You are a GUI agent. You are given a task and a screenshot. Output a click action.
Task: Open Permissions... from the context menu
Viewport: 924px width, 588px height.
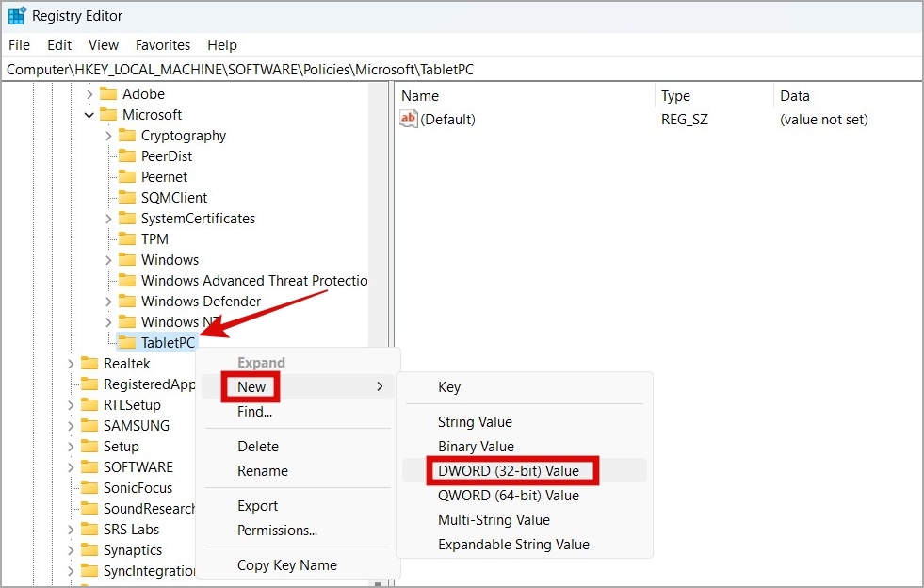click(x=298, y=531)
